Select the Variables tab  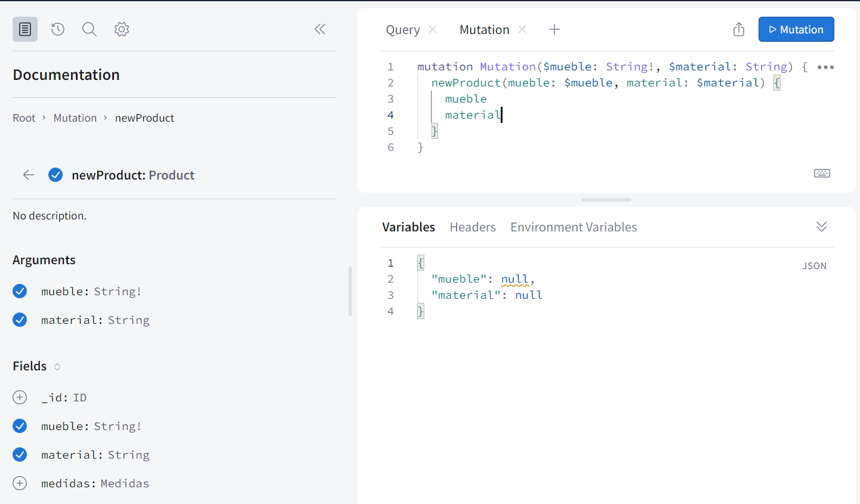coord(408,227)
